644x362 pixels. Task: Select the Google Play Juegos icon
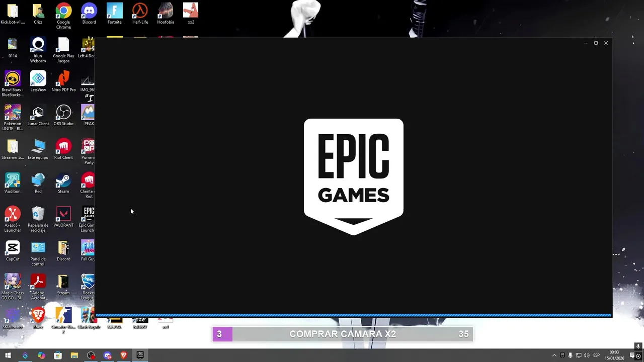coord(63,50)
